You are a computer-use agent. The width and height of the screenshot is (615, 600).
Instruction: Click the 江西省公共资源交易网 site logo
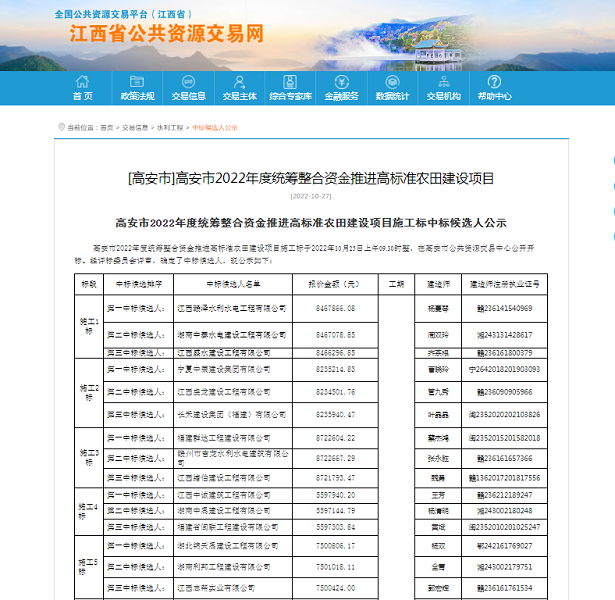coord(168,34)
